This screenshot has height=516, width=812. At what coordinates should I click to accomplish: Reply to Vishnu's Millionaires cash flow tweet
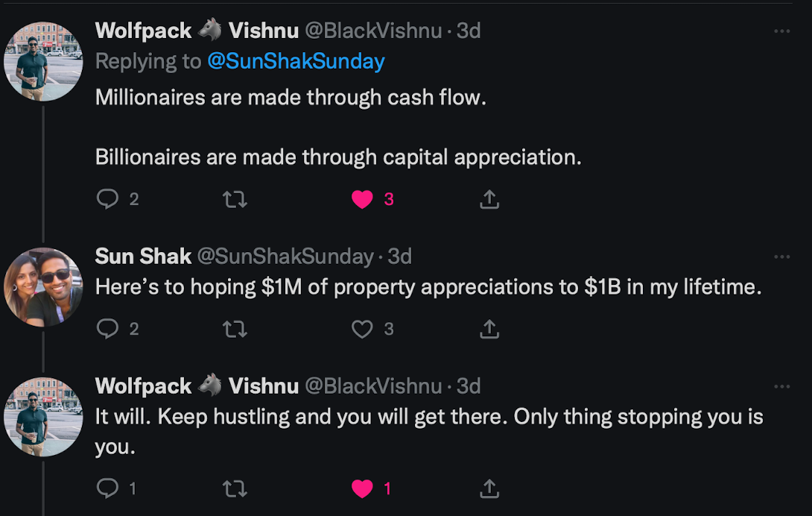point(108,199)
